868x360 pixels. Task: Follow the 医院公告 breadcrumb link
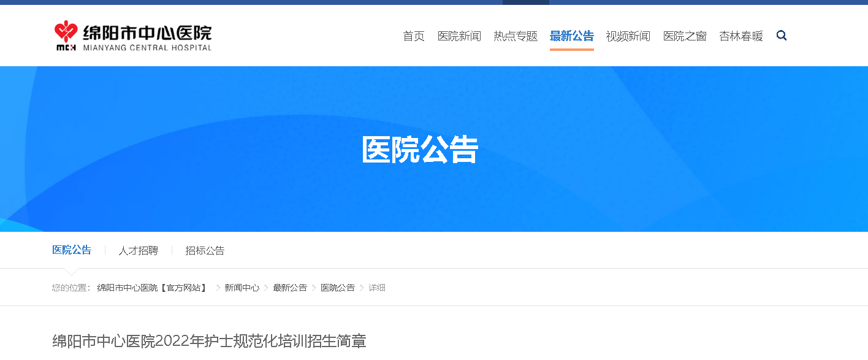pyautogui.click(x=338, y=288)
